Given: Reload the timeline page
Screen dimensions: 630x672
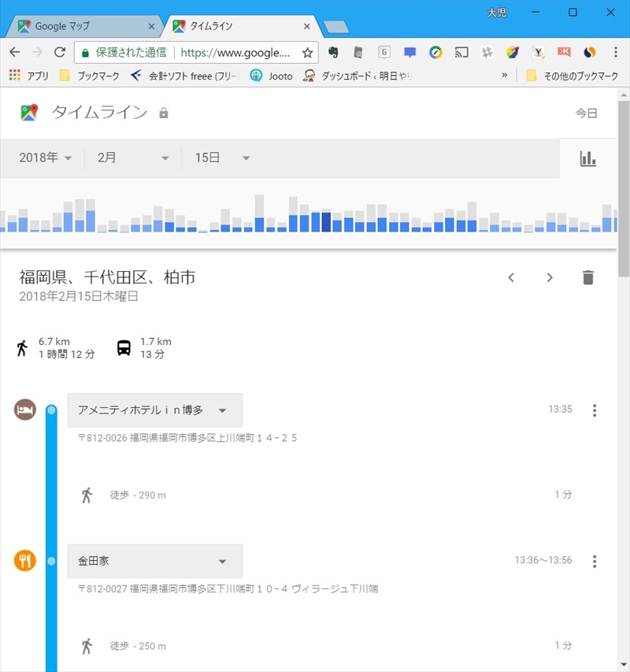Looking at the screenshot, I should coord(60,52).
